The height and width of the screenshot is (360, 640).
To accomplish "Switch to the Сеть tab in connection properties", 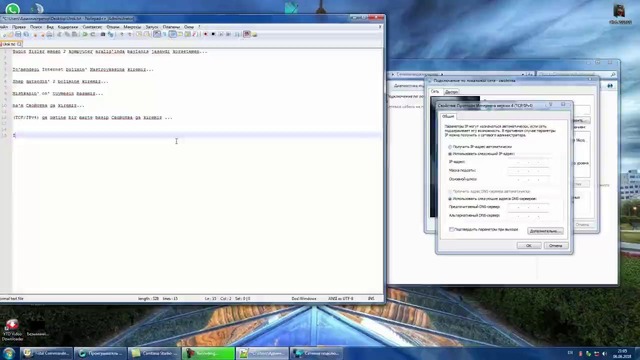I will 435,91.
